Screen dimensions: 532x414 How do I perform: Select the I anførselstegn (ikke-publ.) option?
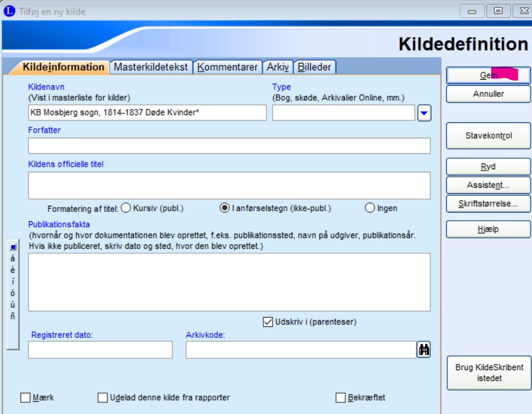tap(225, 208)
